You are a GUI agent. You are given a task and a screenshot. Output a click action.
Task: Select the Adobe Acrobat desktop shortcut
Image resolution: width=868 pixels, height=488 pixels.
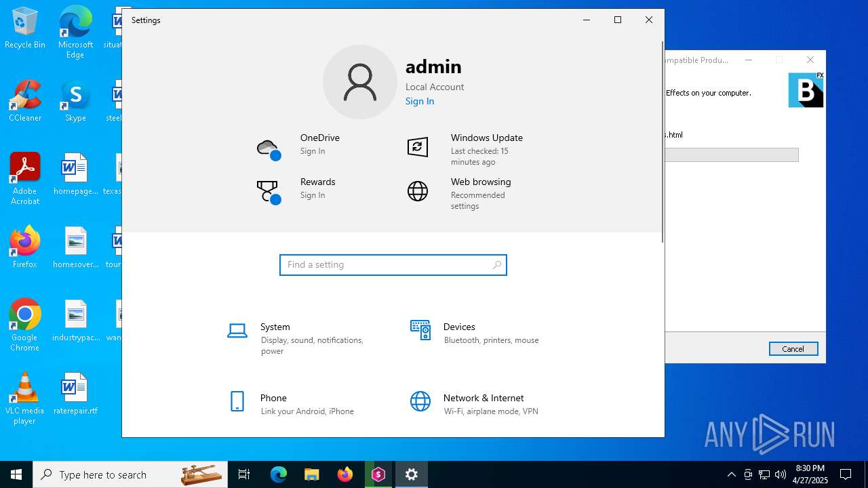pos(25,179)
